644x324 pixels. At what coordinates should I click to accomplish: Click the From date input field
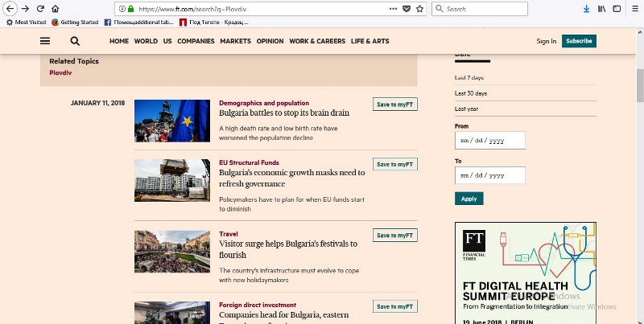(x=489, y=140)
